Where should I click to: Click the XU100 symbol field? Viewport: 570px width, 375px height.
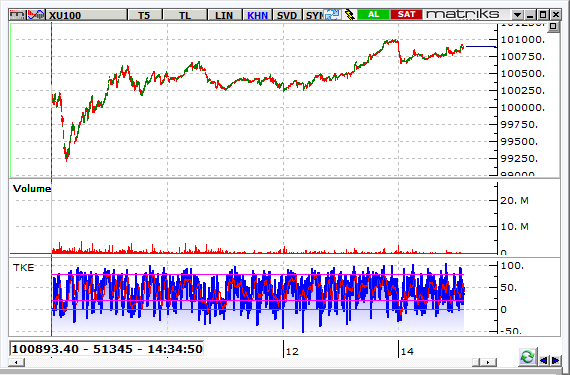tap(86, 15)
